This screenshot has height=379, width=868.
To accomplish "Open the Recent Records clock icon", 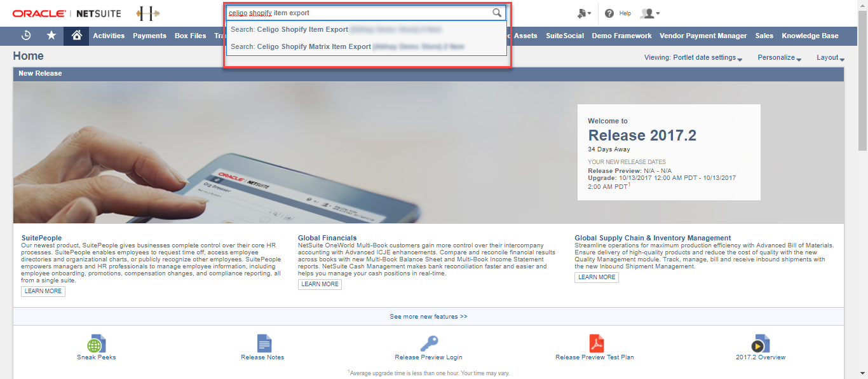I will pos(26,36).
